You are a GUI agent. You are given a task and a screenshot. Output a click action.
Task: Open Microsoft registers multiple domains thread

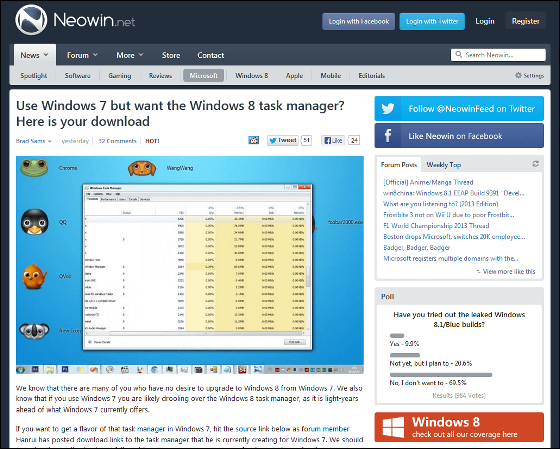click(450, 258)
